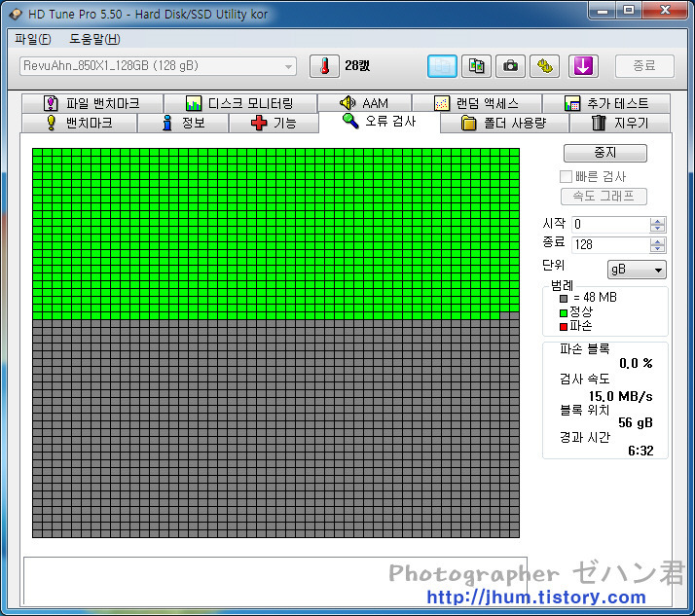Switch to 벤치마크 tab
Screen dimensions: 695x616
click(x=80, y=123)
